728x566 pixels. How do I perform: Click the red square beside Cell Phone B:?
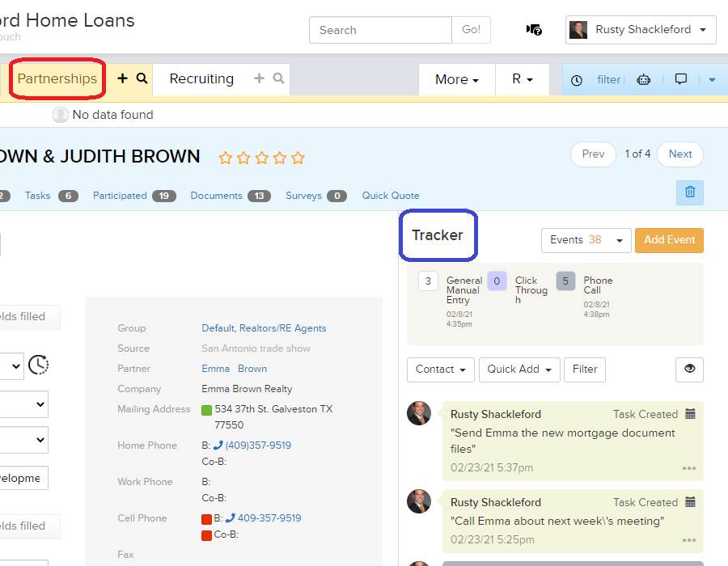206,519
